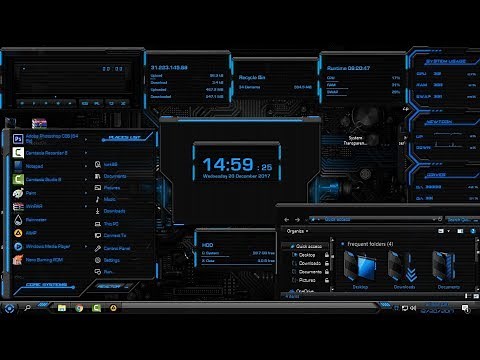Expand Adobe Photoshop submenu arrow
The image size is (480, 360).
pyautogui.click(x=86, y=139)
